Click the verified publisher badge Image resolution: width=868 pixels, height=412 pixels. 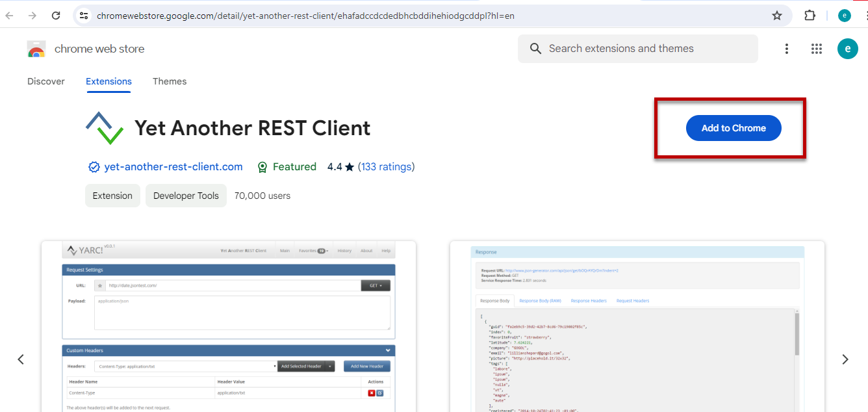(x=94, y=166)
